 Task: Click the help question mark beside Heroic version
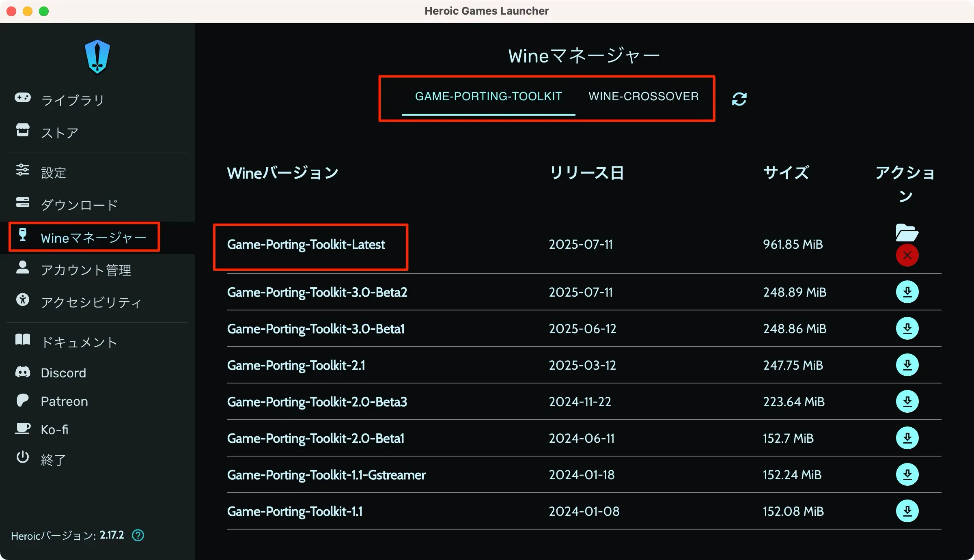point(138,536)
